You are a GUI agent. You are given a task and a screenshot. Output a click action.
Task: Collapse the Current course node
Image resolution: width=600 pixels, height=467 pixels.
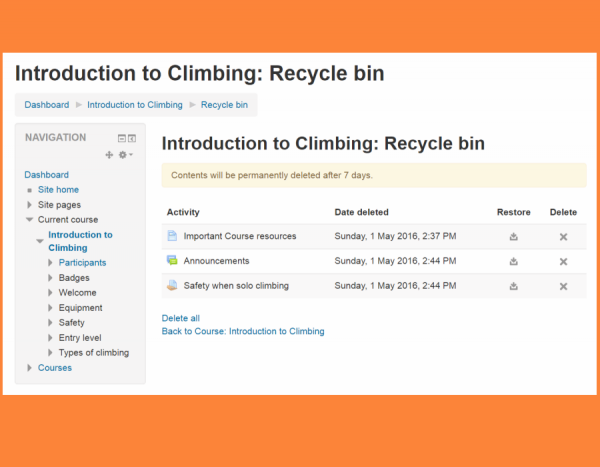(x=30, y=220)
